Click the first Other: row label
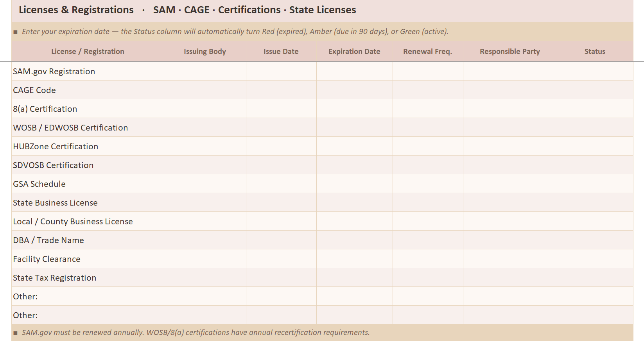The height and width of the screenshot is (358, 644). [x=25, y=296]
